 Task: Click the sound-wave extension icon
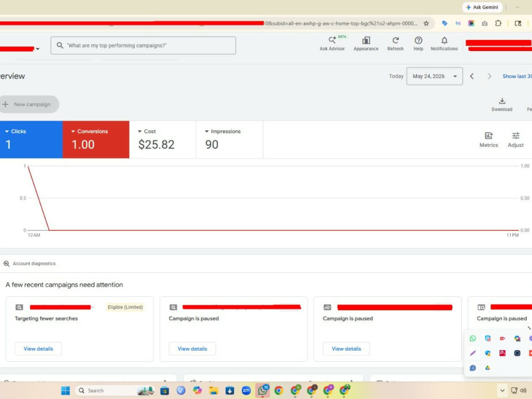pos(458,23)
